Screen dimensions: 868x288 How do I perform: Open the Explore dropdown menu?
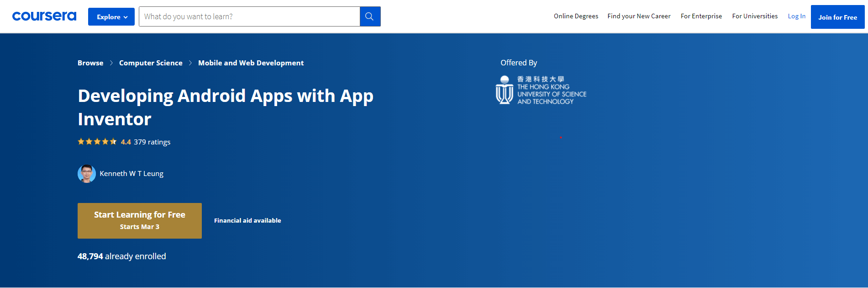coord(111,16)
